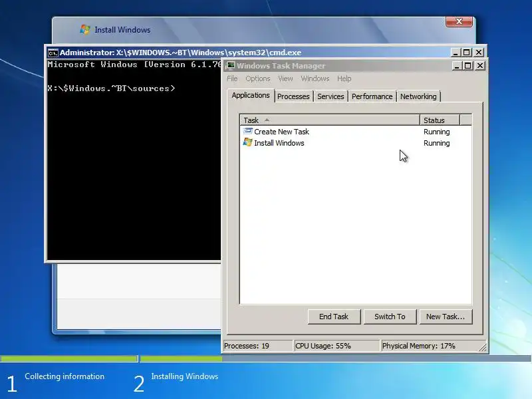Click the command prompt line X:\$Windows.~BT\sources>

pos(111,88)
